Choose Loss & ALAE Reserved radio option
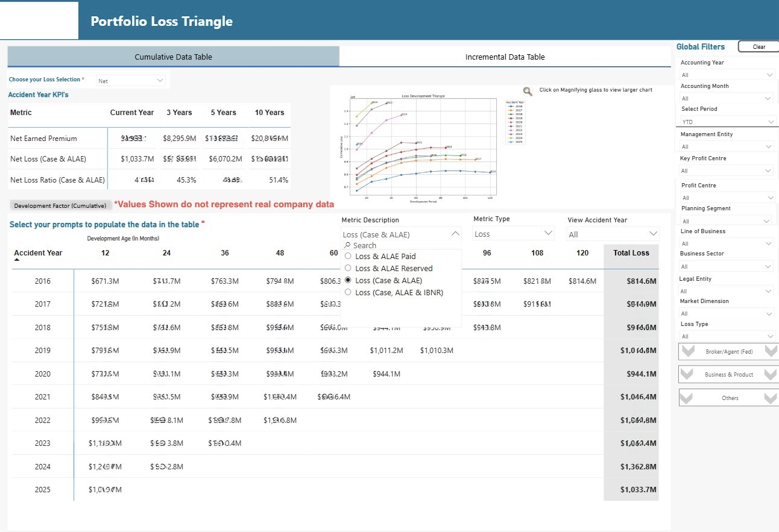Viewport: 779px width, 532px height. pos(348,268)
